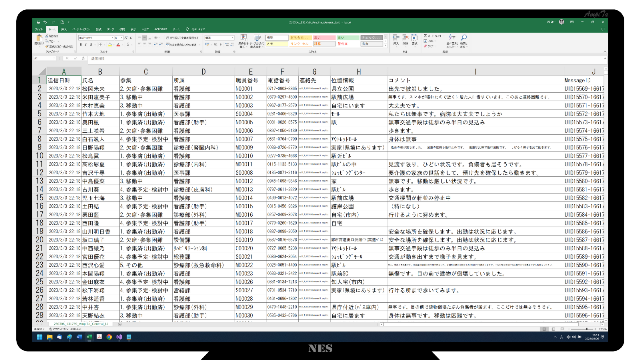Screen dimensions: 640x360
Task: Click column header E
Action: [x=250, y=71]
